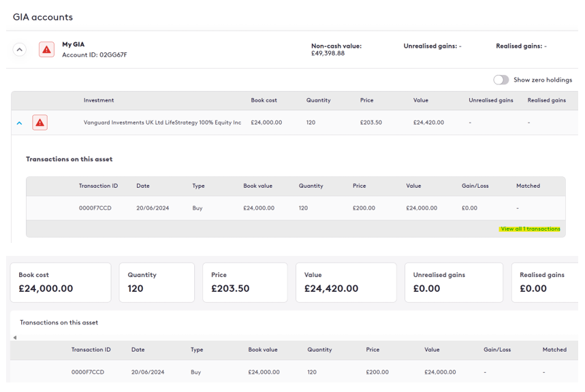This screenshot has height=392, width=585.
Task: Click the Date column header in upper transactions table
Action: click(x=142, y=186)
